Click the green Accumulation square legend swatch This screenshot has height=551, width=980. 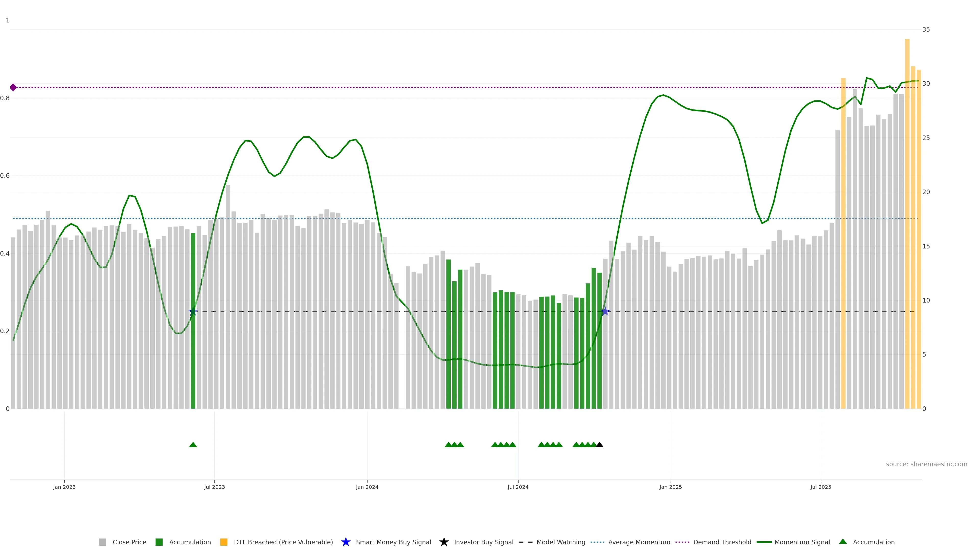tap(159, 542)
